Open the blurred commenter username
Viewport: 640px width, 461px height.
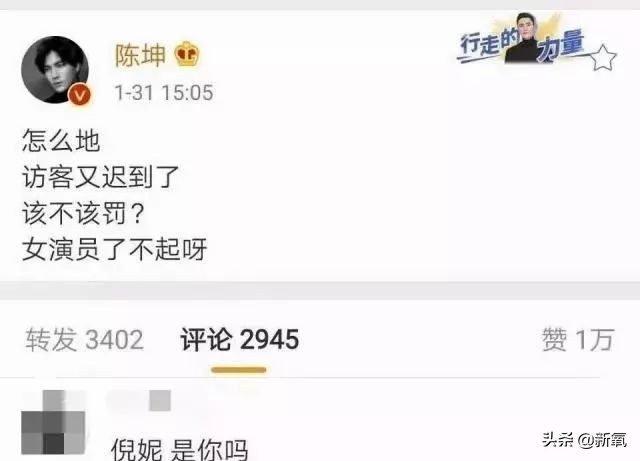[x=139, y=401]
